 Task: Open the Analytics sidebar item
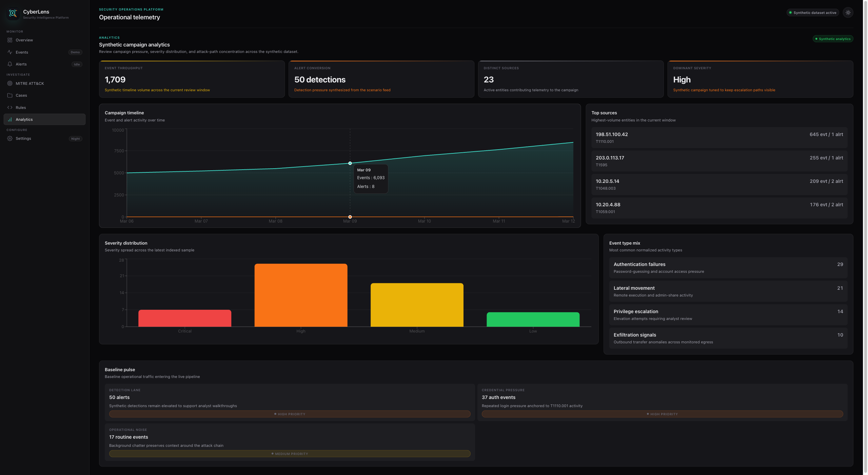pyautogui.click(x=44, y=119)
